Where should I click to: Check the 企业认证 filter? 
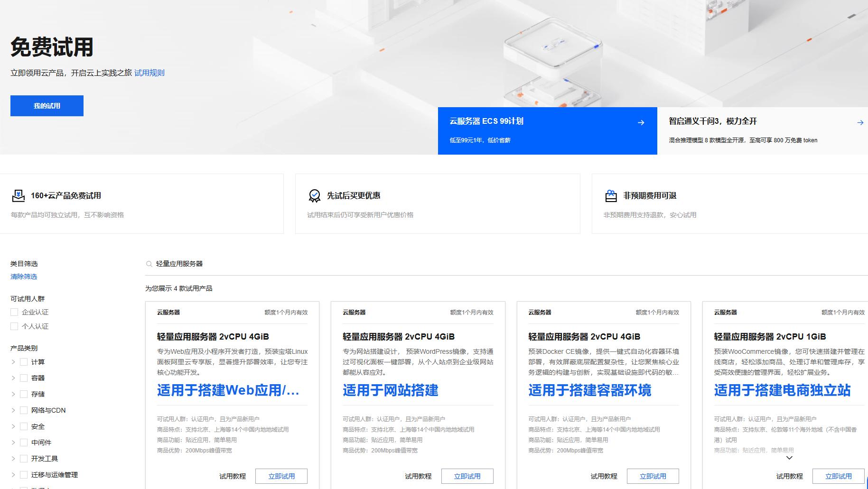pos(14,312)
